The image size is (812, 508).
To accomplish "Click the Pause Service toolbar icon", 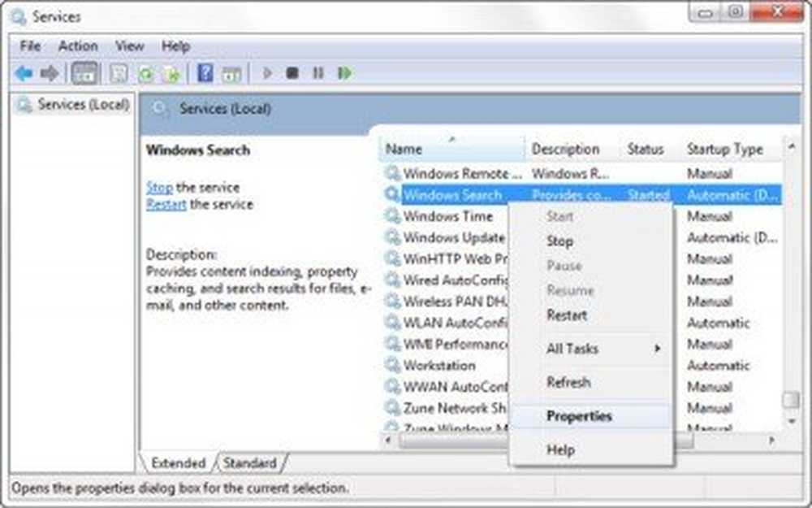I will 318,73.
